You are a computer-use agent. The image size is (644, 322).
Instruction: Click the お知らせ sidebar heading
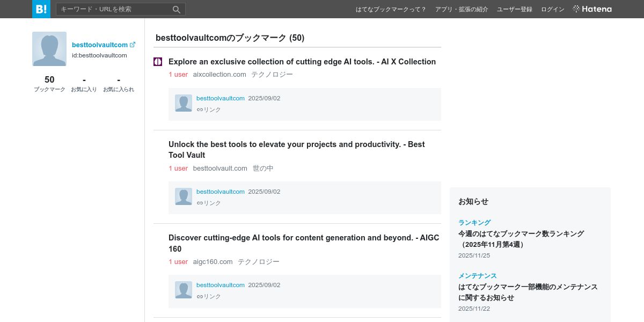point(473,201)
